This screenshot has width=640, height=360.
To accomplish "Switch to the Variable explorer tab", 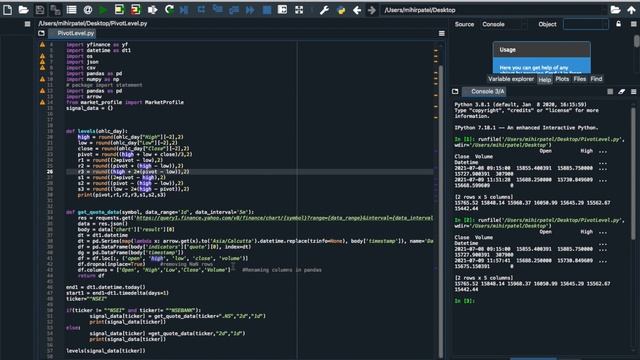I will click(511, 79).
